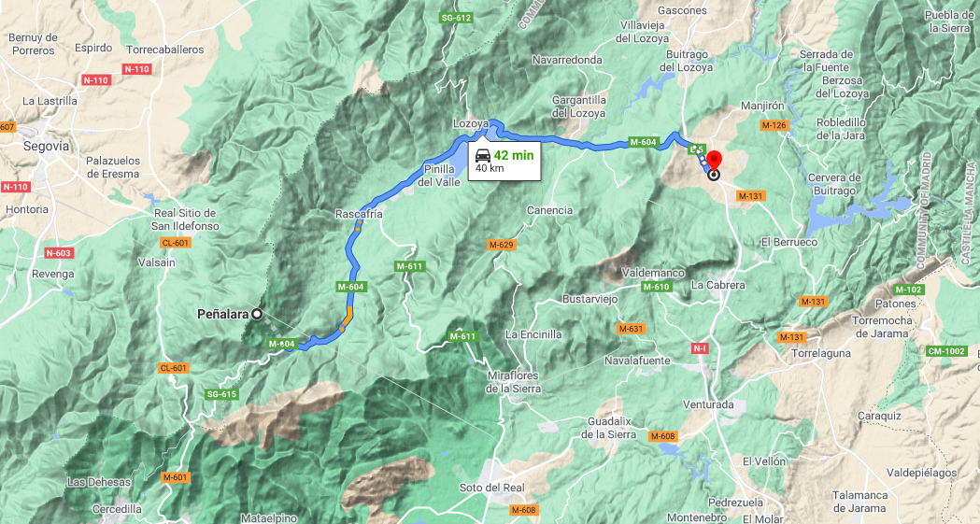
Task: Click the La Cabrera town label
Action: 718,285
